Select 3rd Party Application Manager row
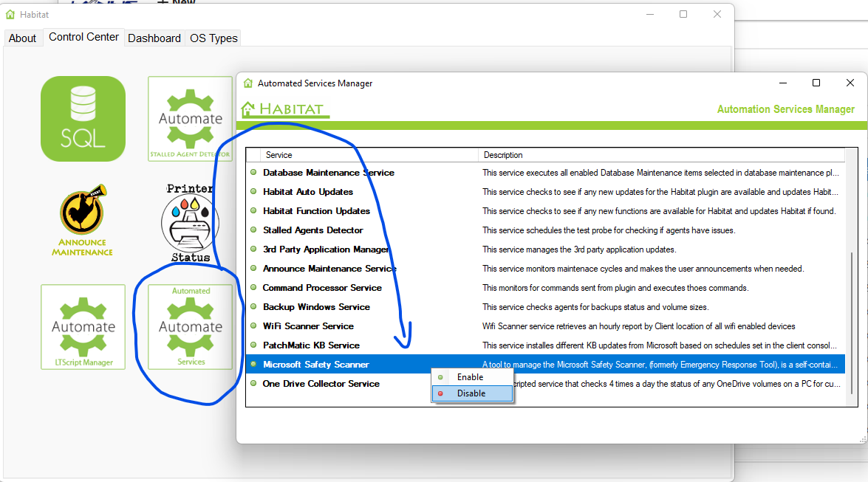Screen dimensions: 868x482 pos(546,249)
